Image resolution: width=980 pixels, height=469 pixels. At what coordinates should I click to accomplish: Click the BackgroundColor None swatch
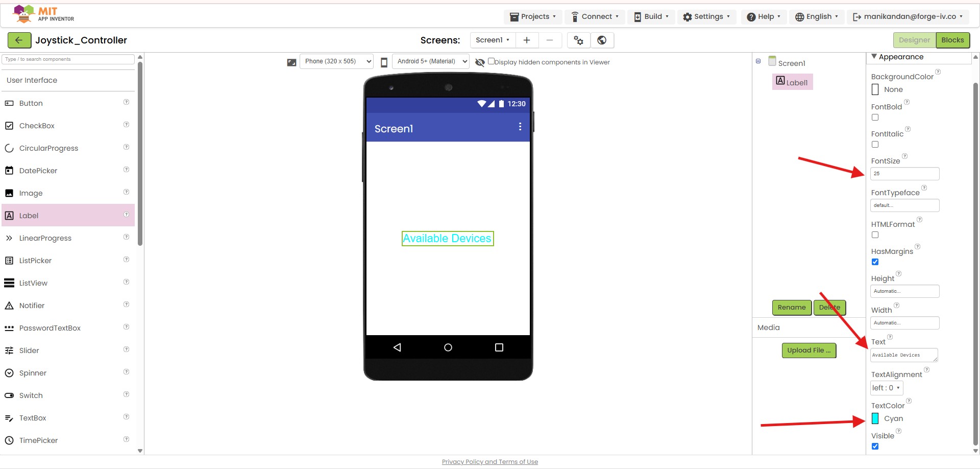875,89
